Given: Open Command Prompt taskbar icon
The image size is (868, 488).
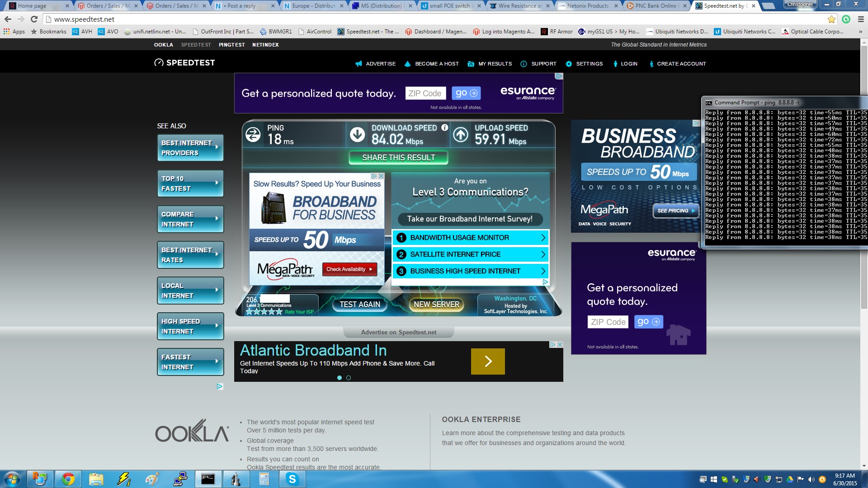Looking at the screenshot, I should (x=208, y=479).
